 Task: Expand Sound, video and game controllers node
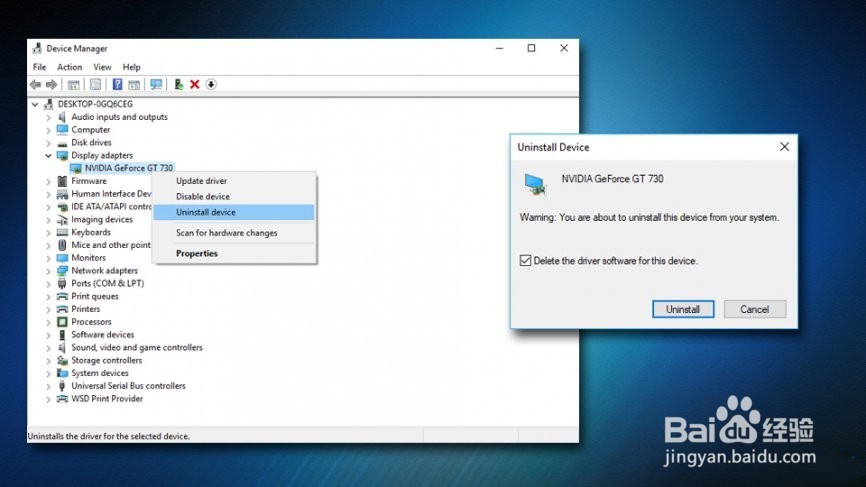49,348
